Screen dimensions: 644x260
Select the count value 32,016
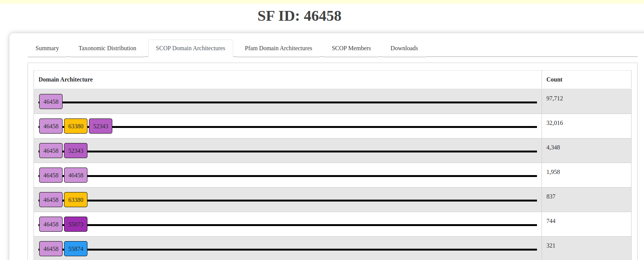pyautogui.click(x=555, y=123)
